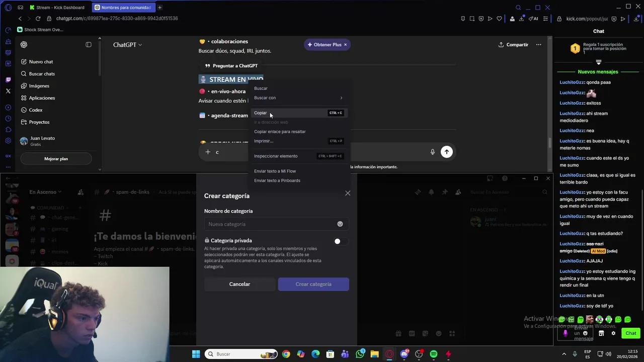Open the Opera menu logo icon
The width and height of the screenshot is (644, 362).
[x=8, y=8]
